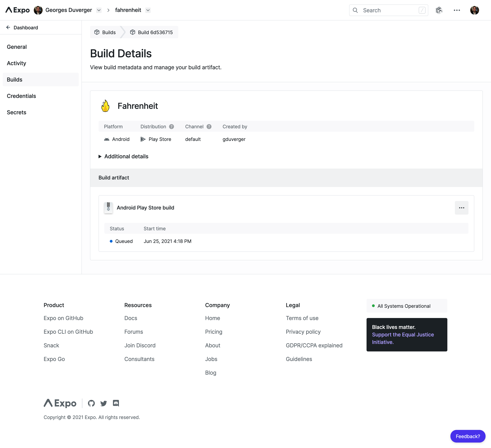This screenshot has height=448, width=491.
Task: Open the three-dot menu in the top bar
Action: [x=457, y=10]
